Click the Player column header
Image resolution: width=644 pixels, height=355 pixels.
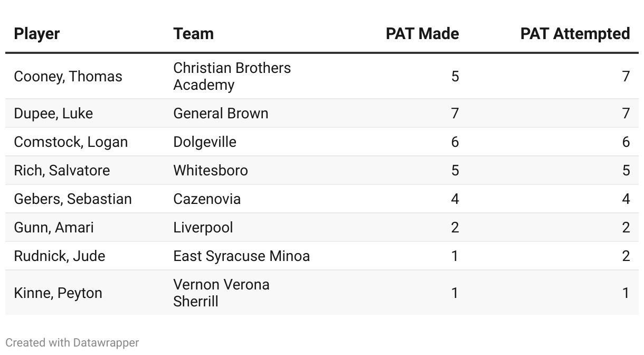click(37, 34)
